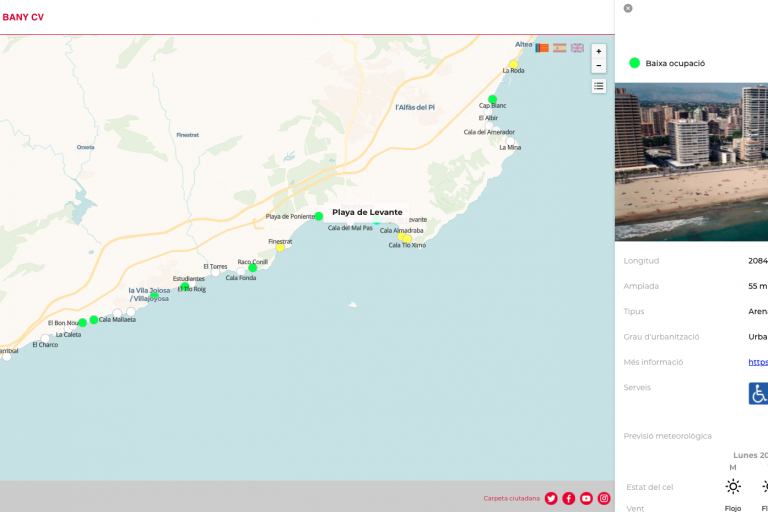Click the Estudiantes beach label
The image size is (768, 512).
(x=189, y=279)
